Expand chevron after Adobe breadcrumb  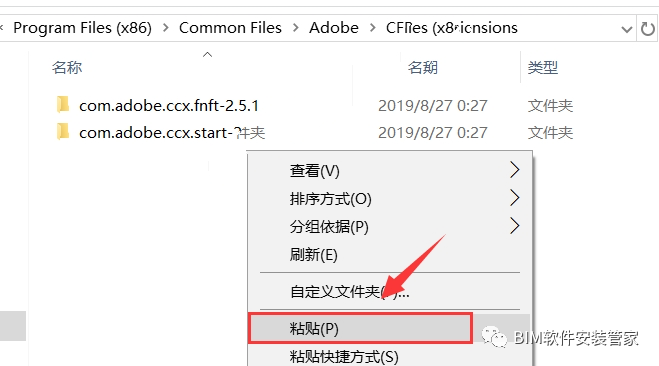point(373,28)
